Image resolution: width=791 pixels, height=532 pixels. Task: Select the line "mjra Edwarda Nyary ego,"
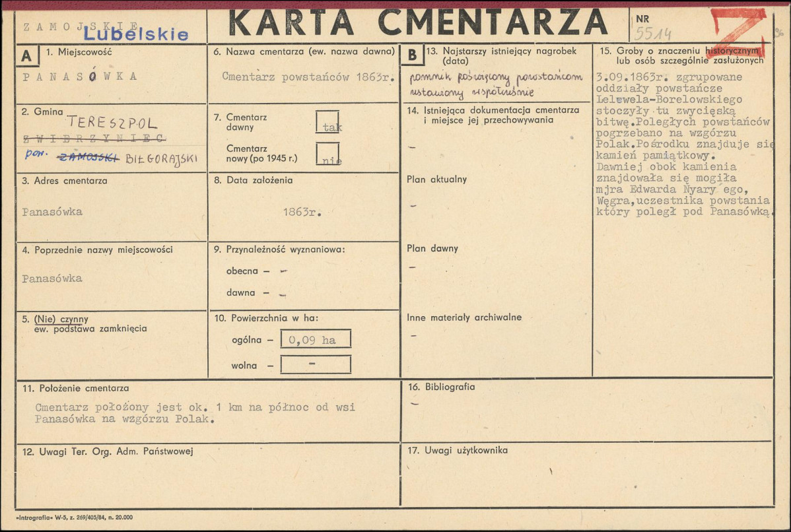(672, 189)
